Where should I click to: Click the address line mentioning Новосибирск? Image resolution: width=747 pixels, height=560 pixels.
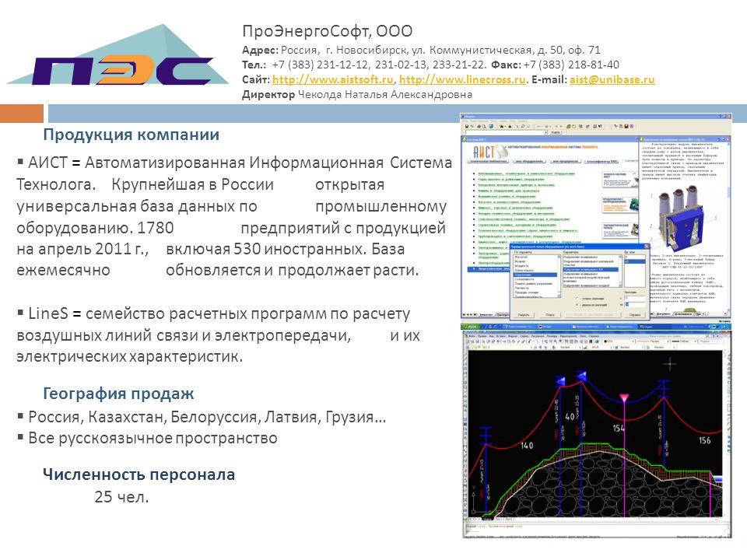[x=421, y=50]
